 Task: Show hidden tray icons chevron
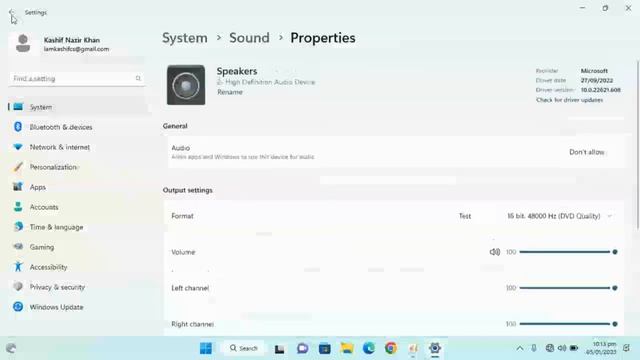click(520, 348)
